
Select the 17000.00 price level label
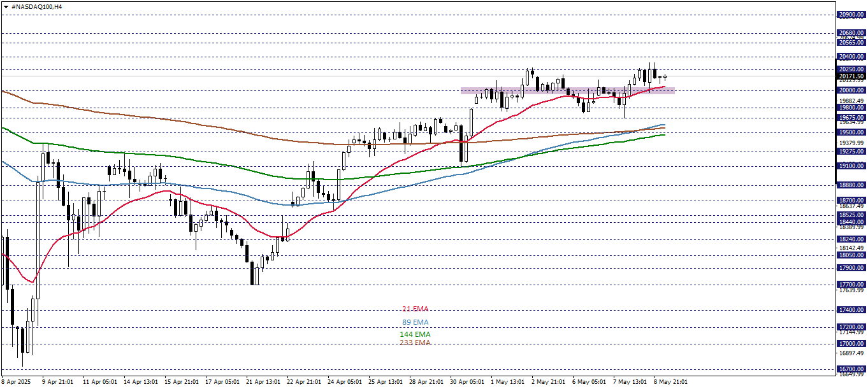coord(852,344)
